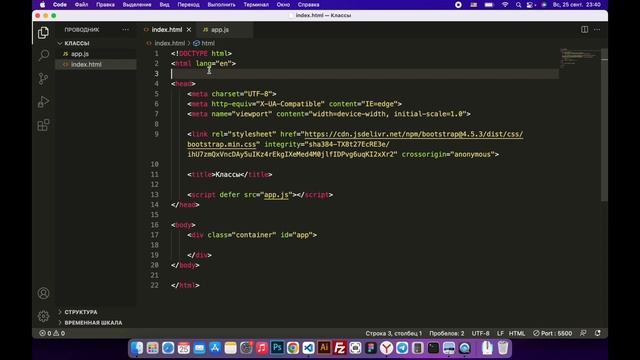The width and height of the screenshot is (640, 360).
Task: Open Music from the Dock
Action: [x=262, y=348]
